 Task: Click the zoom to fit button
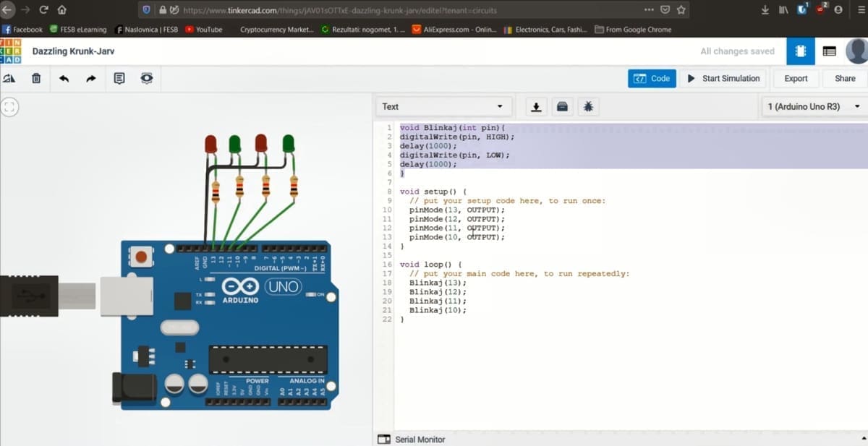coord(9,107)
